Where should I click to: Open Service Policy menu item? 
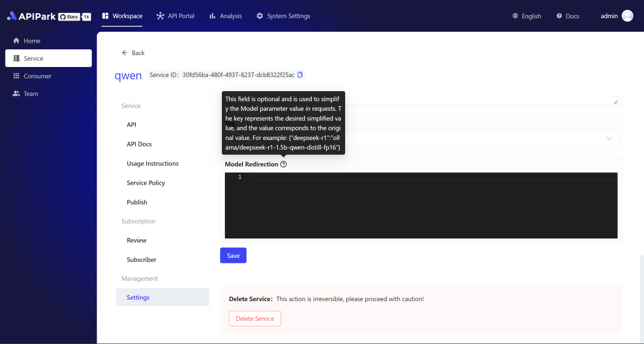(163, 183)
